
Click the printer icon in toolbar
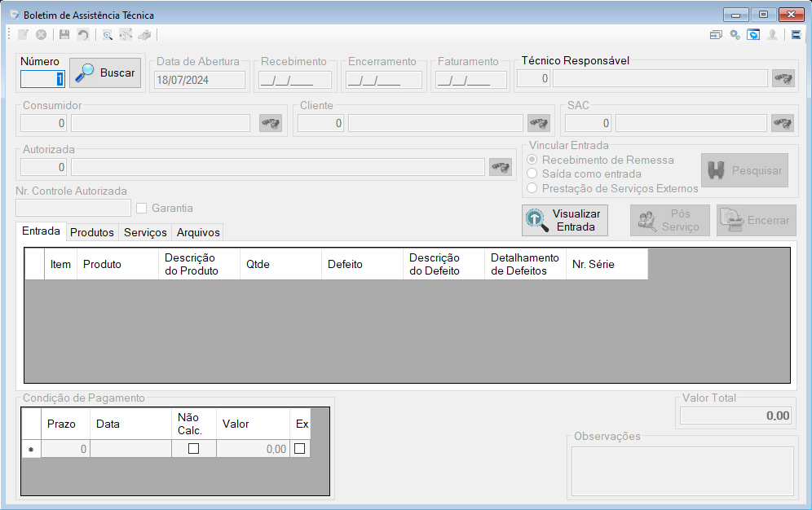pos(144,35)
